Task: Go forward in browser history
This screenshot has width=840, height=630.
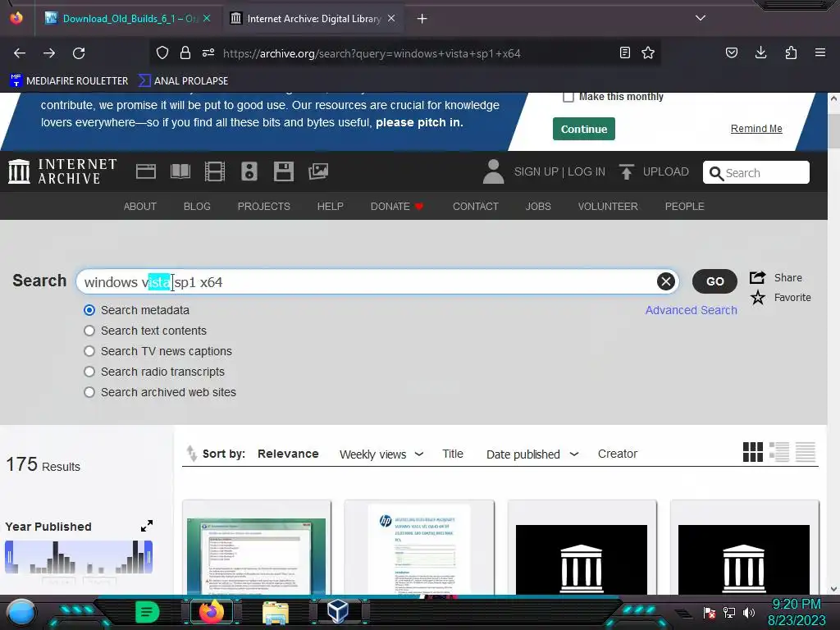Action: pos(49,53)
